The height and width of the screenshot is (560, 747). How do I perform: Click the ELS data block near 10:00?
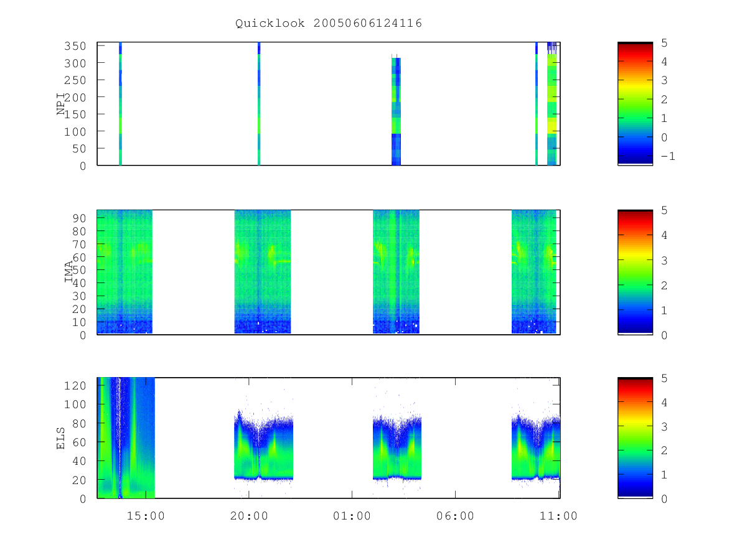(x=536, y=448)
